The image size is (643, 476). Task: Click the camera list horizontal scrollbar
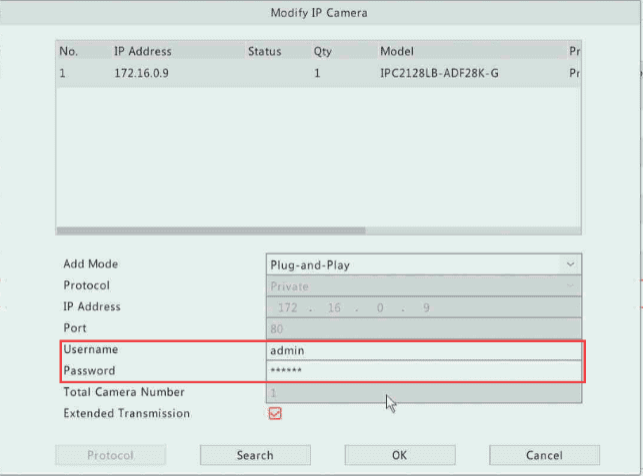pos(210,230)
